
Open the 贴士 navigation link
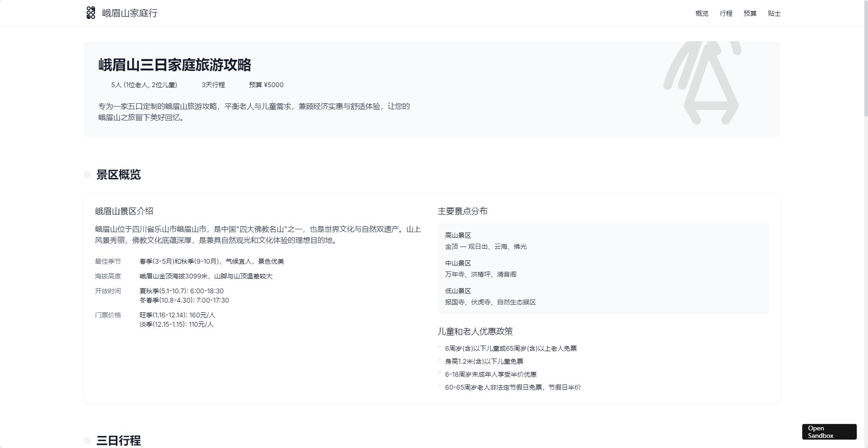(x=774, y=13)
